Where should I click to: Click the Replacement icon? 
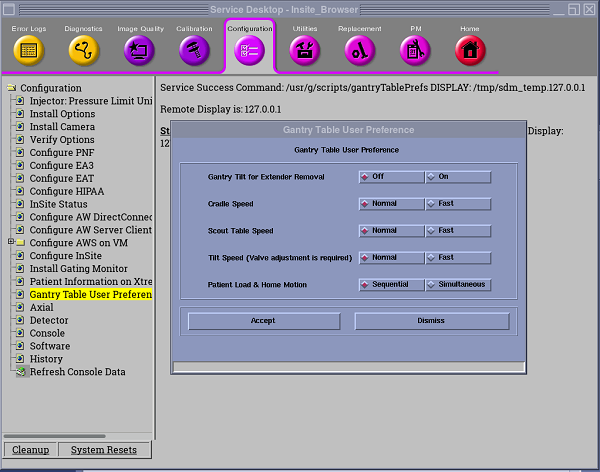coord(360,49)
